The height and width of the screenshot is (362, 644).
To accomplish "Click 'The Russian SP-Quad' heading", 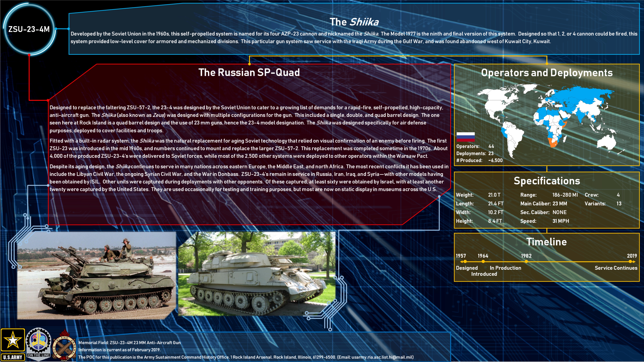I will (x=249, y=72).
